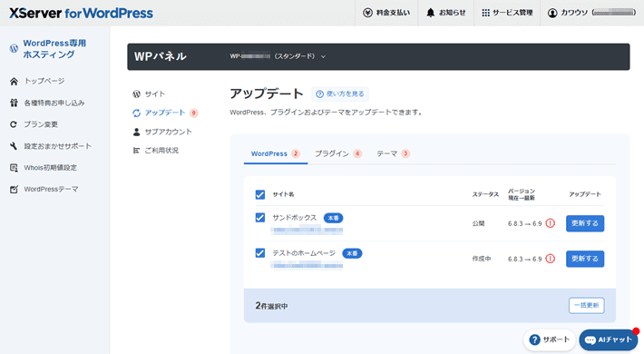Click the refresh icon beside プラン変更
Viewport: 644px width, 354px height.
14,124
